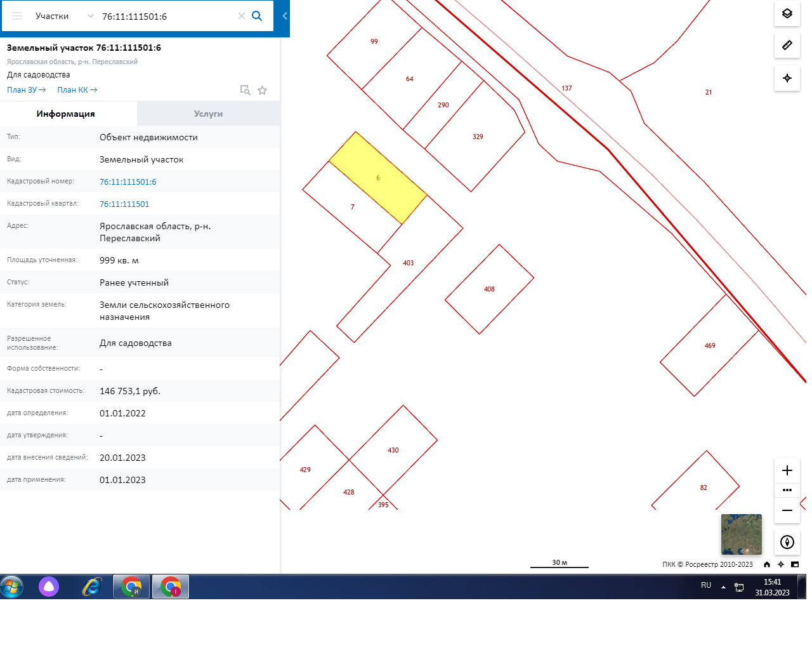Click the parcel label 21 on the map
Screen dimensions: 812x650
pos(709,92)
